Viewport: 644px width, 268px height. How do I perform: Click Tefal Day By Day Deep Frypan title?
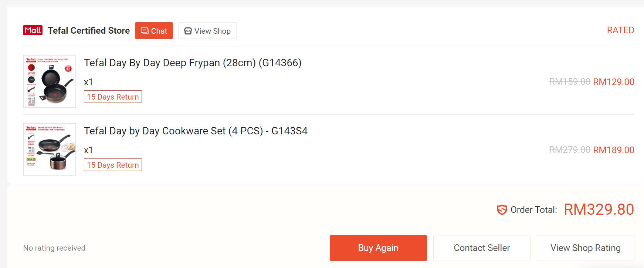point(193,63)
